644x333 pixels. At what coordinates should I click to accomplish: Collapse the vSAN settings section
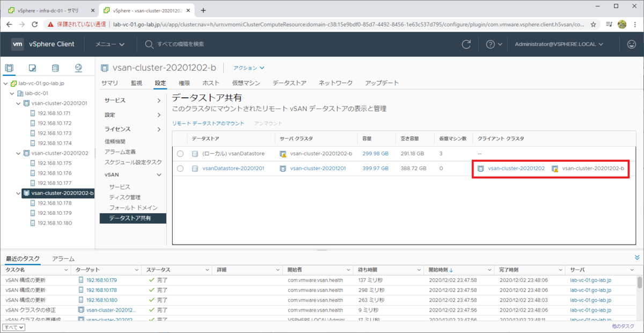pos(158,175)
